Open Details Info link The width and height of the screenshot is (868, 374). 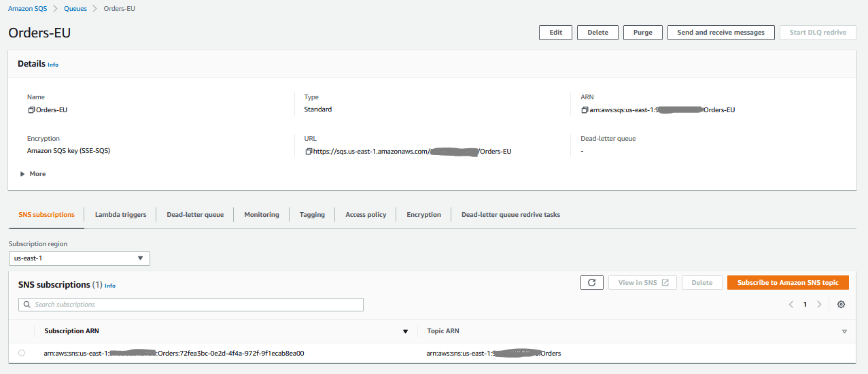pos(53,65)
